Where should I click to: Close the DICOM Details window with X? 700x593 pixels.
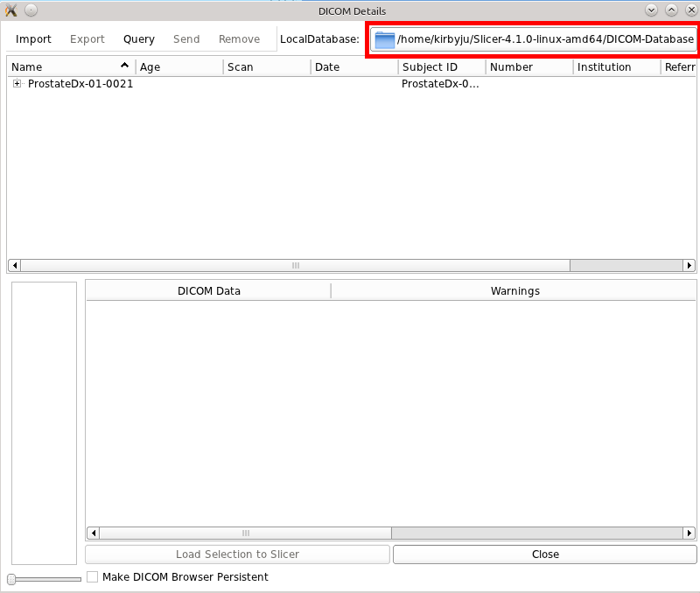tap(691, 10)
